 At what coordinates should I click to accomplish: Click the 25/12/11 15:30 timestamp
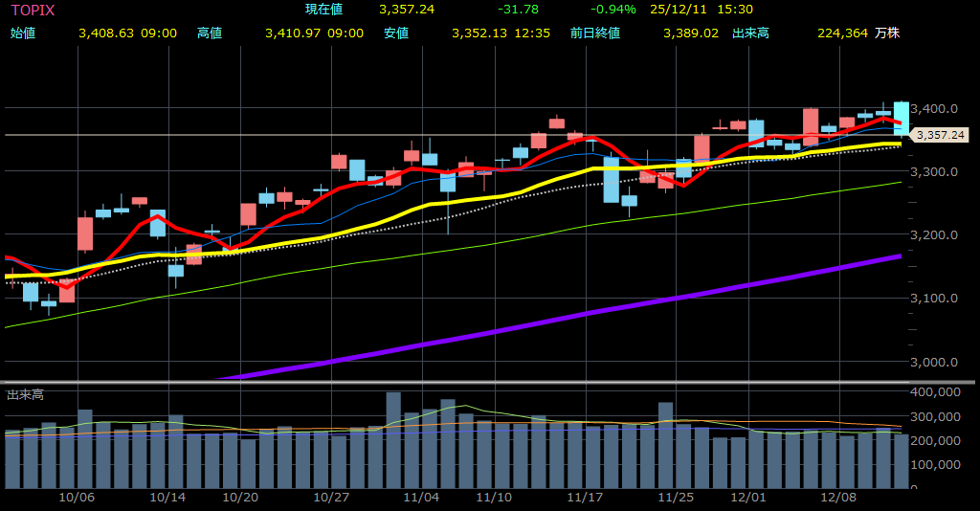(687, 9)
